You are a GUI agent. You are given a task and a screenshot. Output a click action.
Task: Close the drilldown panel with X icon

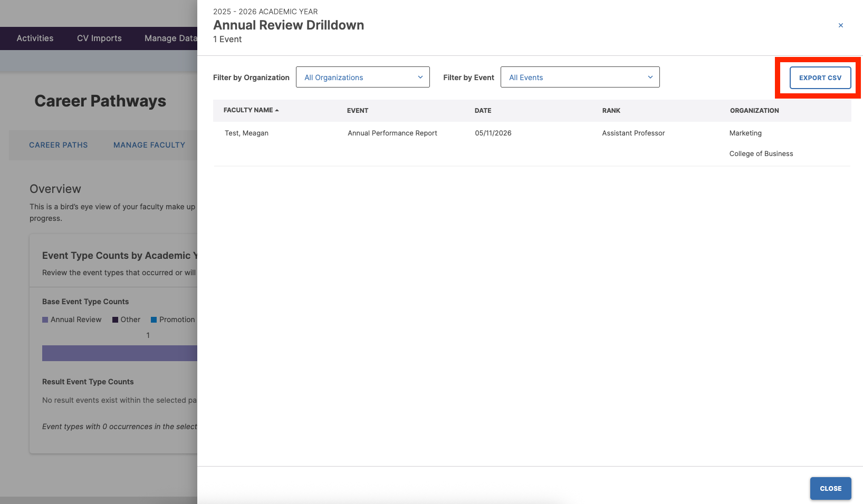[x=841, y=25]
